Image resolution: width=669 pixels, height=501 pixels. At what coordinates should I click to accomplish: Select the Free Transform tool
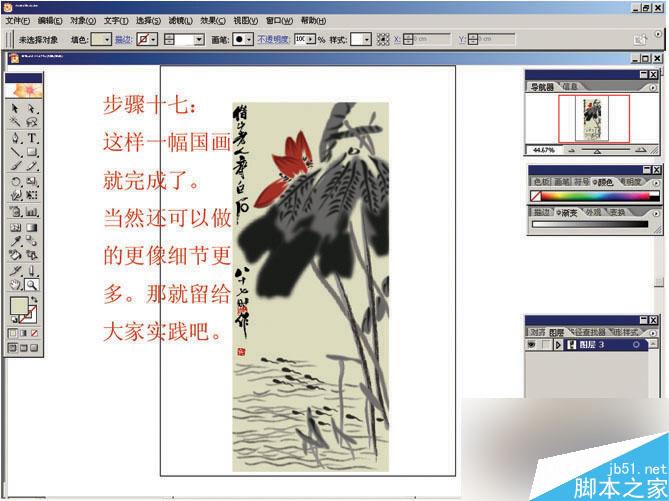[32, 195]
